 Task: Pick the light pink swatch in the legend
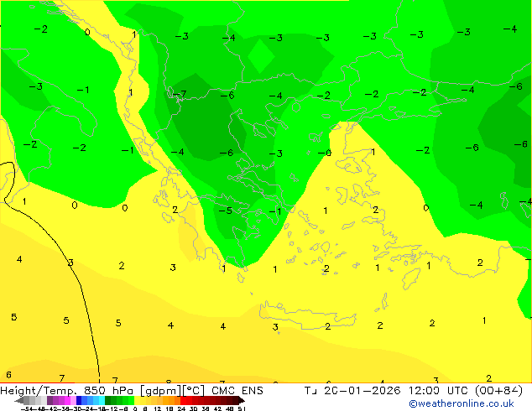pyautogui.click(x=73, y=400)
